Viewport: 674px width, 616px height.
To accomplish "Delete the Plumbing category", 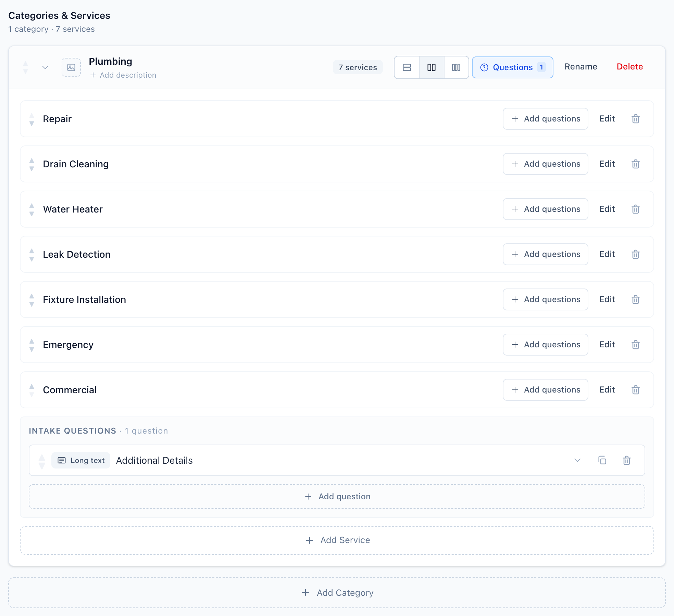I will [630, 67].
